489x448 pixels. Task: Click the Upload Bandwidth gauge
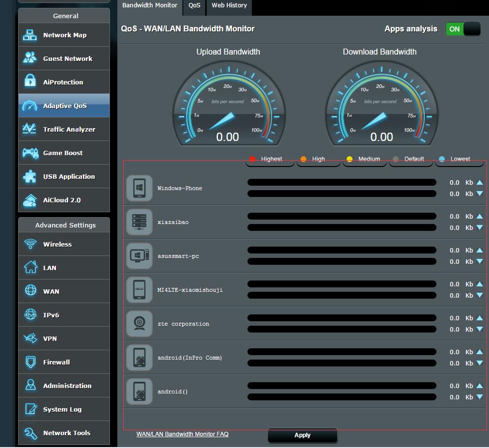point(229,103)
